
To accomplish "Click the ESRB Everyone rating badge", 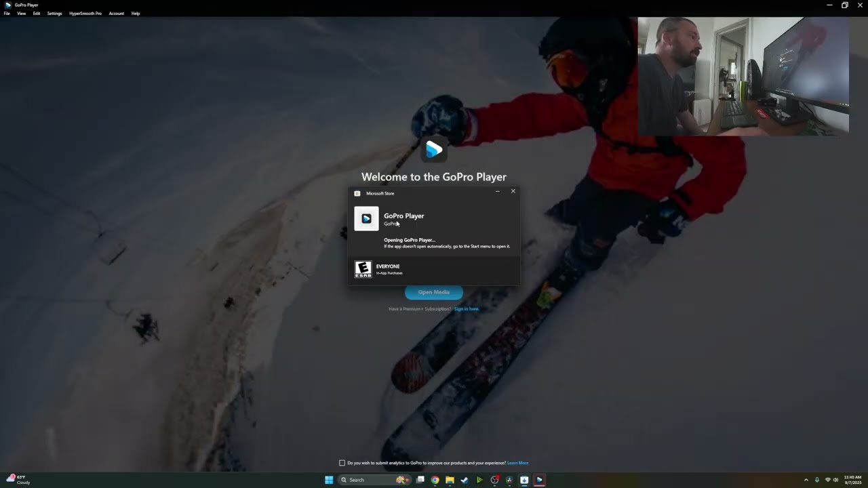I will (x=363, y=269).
